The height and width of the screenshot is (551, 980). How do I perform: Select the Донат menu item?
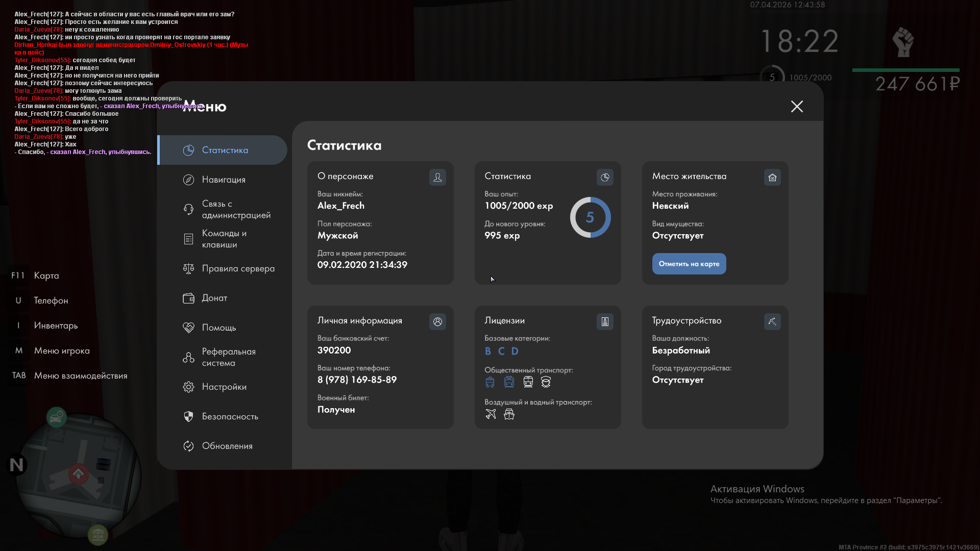[214, 298]
